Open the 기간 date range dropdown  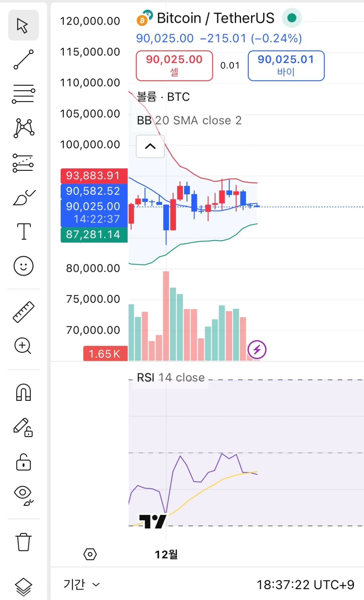[81, 584]
